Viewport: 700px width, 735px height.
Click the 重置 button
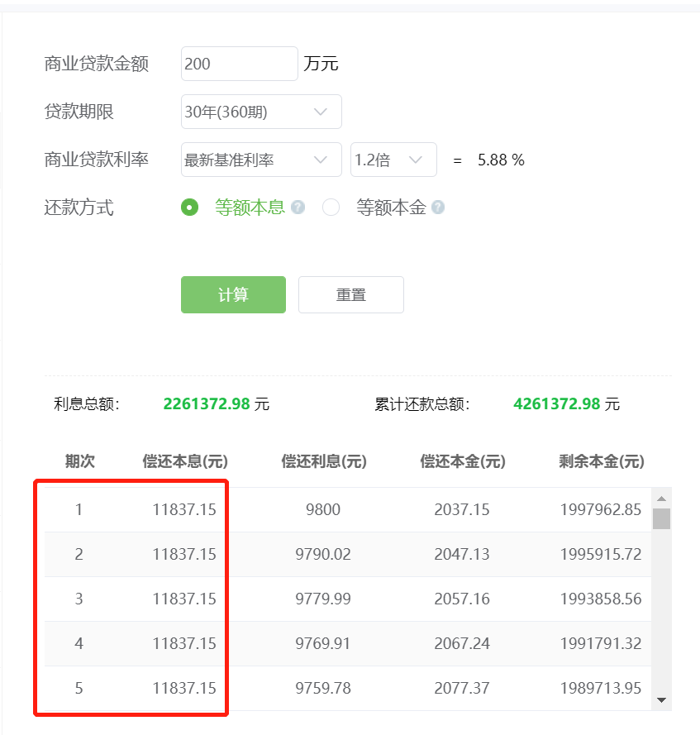click(351, 295)
